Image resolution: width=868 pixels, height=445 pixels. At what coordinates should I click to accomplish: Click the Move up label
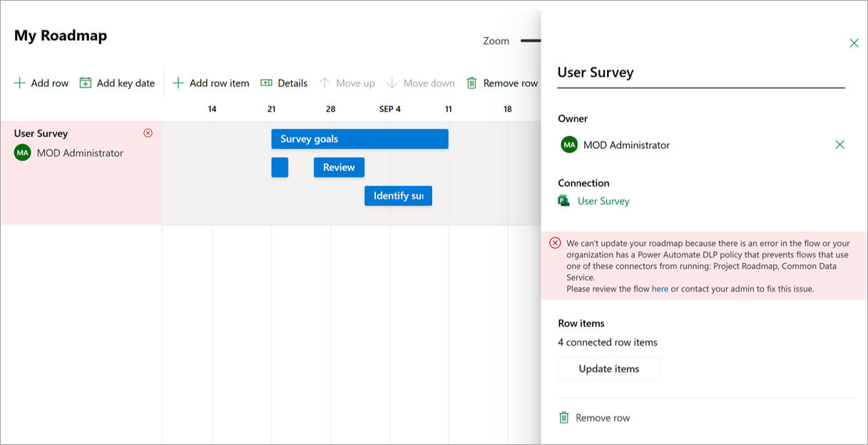[x=355, y=83]
